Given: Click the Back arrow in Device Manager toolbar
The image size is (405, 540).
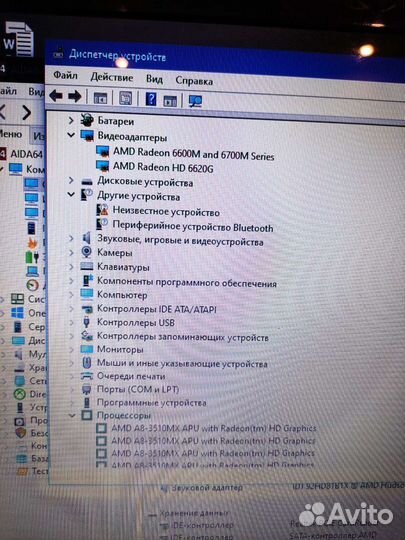Looking at the screenshot, I should coord(56,95).
